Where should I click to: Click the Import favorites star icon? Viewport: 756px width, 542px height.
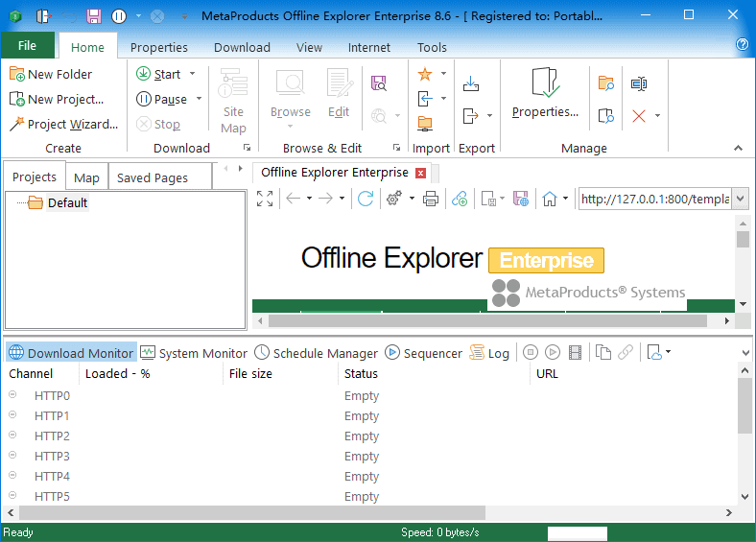425,74
